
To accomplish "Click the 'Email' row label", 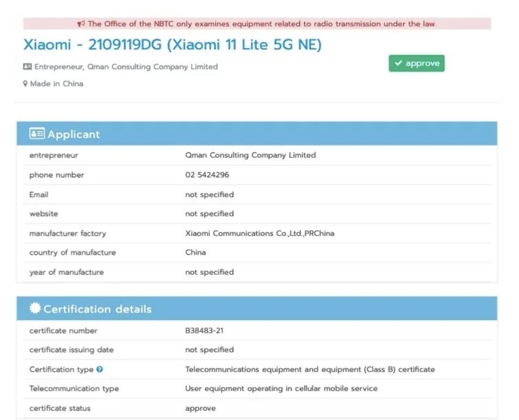I will tap(39, 194).
